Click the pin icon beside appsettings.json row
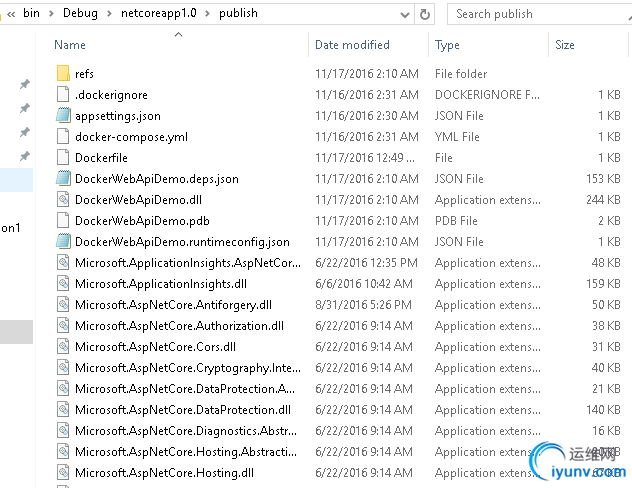 (x=25, y=108)
